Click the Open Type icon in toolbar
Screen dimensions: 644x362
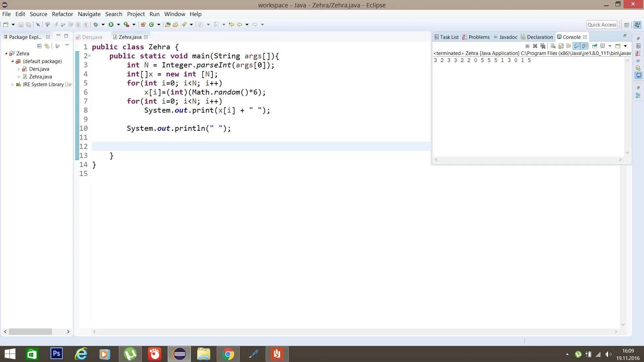pyautogui.click(x=168, y=24)
